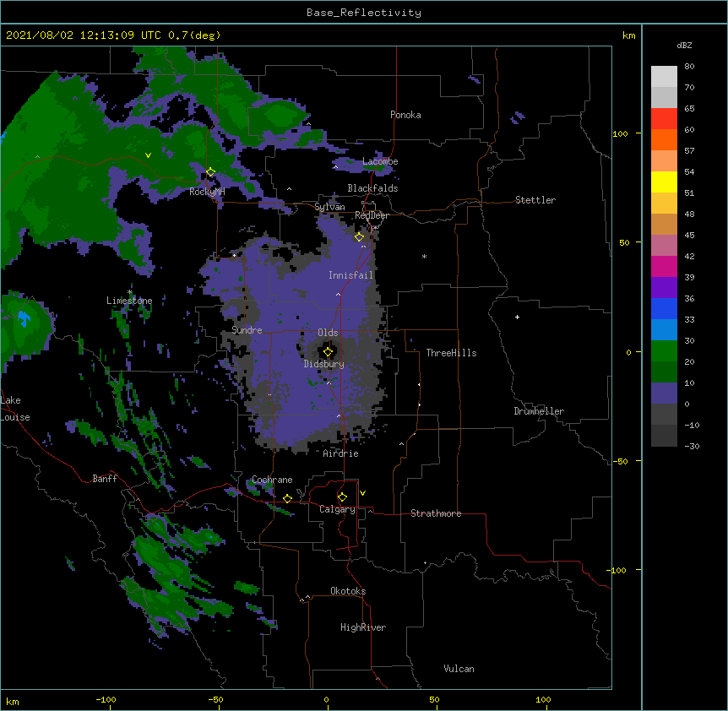Click the white plus marker north of Drumheller

click(x=517, y=317)
